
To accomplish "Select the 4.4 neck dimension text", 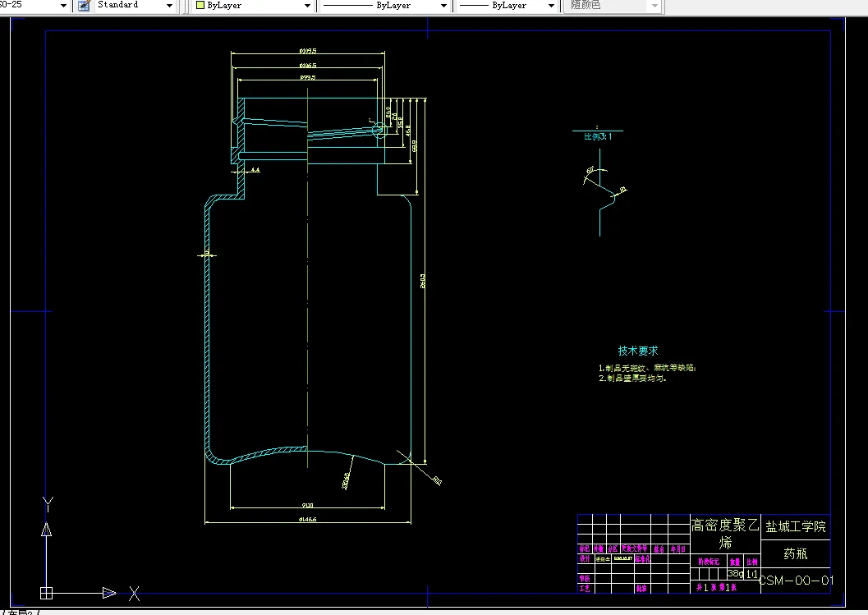I will pyautogui.click(x=255, y=169).
